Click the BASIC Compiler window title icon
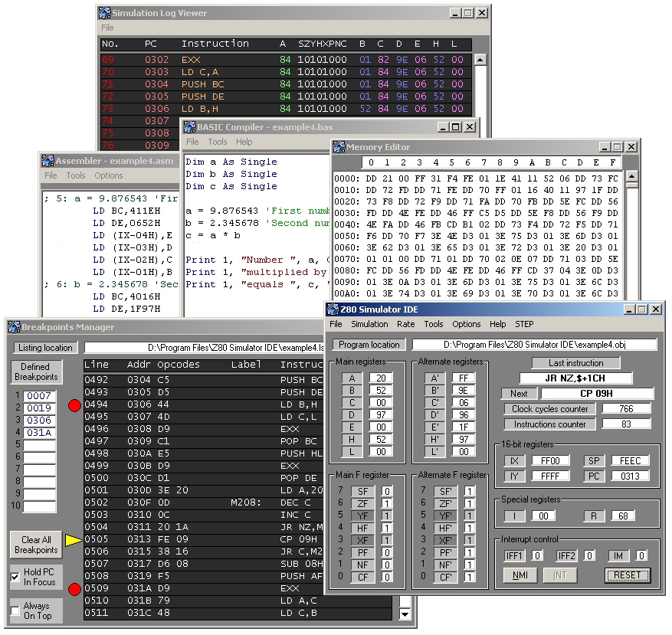The image size is (672, 635). pyautogui.click(x=189, y=127)
